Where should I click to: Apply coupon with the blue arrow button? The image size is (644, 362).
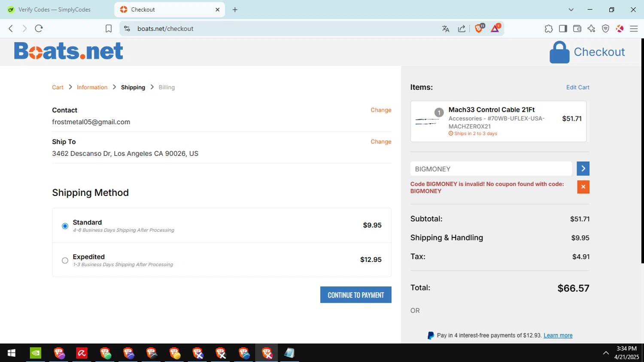[583, 169]
